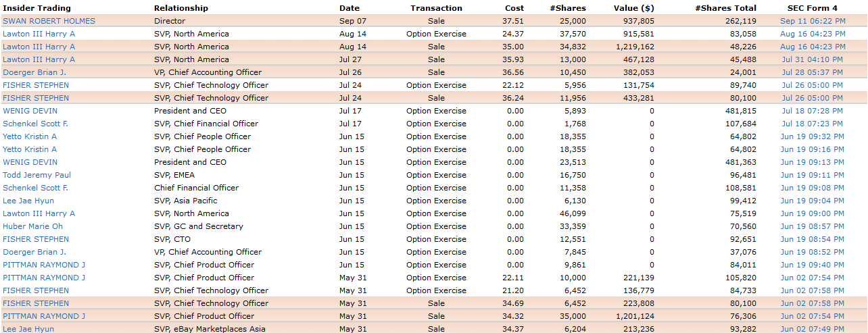Open the Jul 28 05:37 PM filing
The image size is (868, 333).
point(812,72)
